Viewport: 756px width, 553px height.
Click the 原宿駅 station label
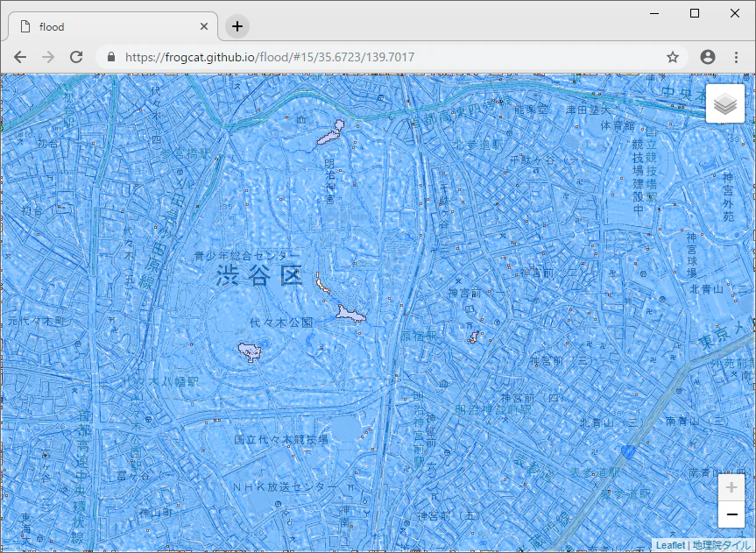click(x=418, y=337)
